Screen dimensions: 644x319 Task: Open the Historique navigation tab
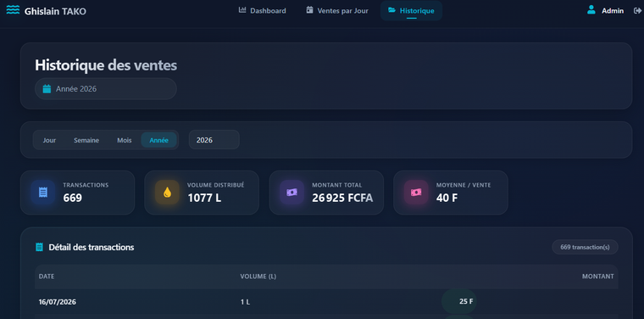coord(411,11)
